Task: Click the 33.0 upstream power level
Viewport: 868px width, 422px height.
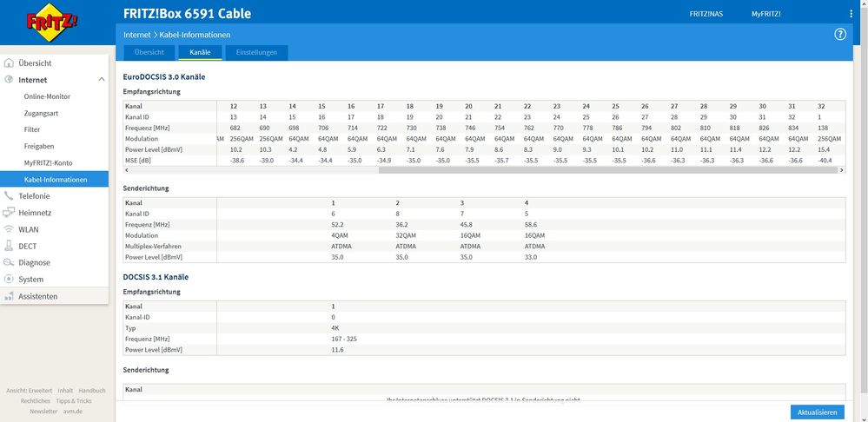Action: pos(531,257)
